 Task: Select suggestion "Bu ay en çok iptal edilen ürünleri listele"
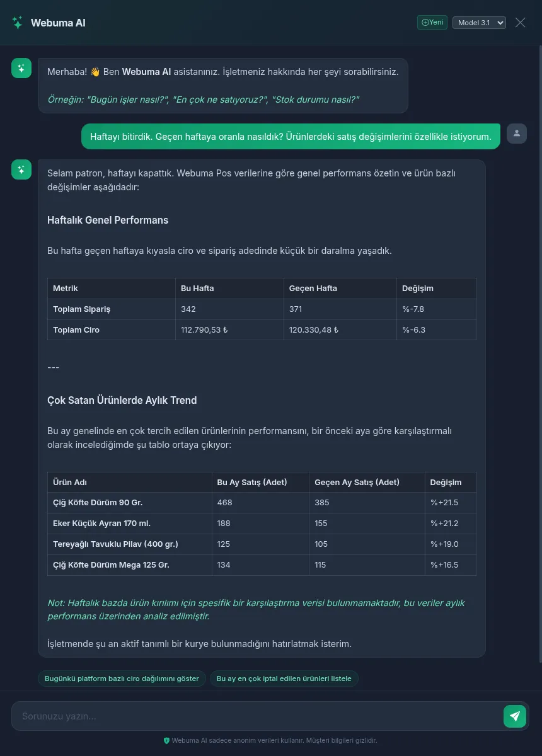tap(284, 679)
